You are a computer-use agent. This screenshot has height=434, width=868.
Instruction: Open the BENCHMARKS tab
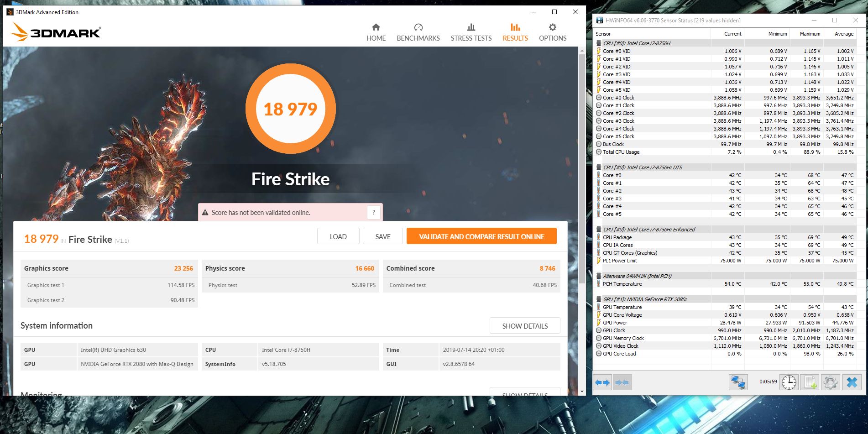[x=418, y=32]
